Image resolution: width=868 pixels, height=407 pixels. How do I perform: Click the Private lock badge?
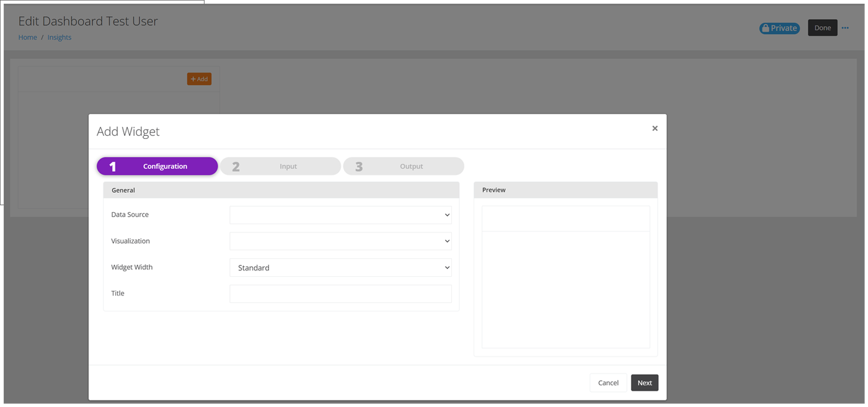[779, 28]
